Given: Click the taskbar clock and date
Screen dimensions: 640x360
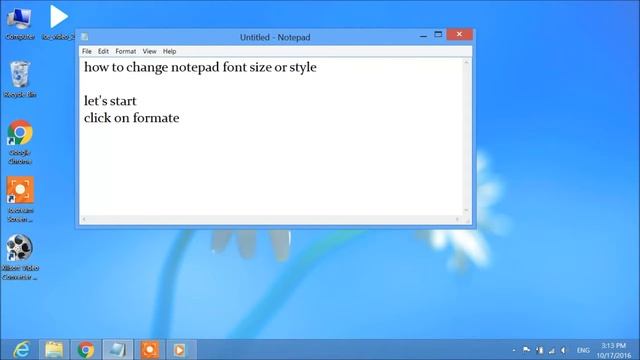Looking at the screenshot, I should click(613, 350).
